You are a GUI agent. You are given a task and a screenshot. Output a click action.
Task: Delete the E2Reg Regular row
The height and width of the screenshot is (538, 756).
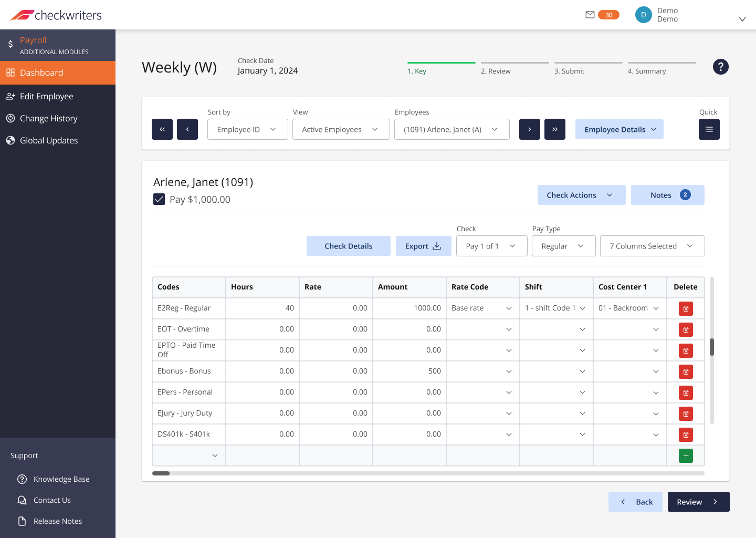[x=685, y=308]
